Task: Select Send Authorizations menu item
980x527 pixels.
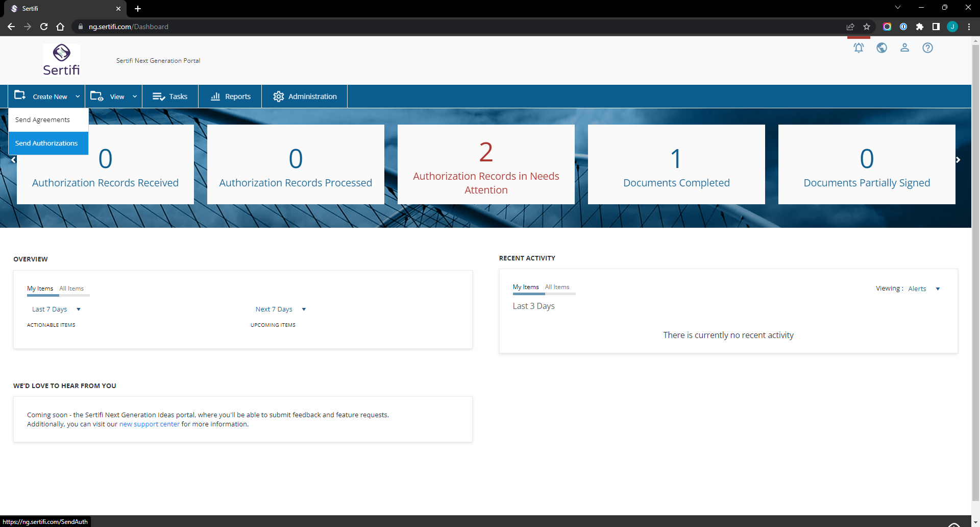Action: [x=48, y=143]
